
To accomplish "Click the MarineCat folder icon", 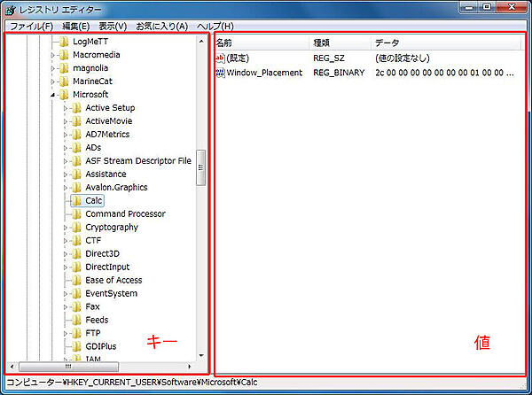I will pyautogui.click(x=64, y=81).
